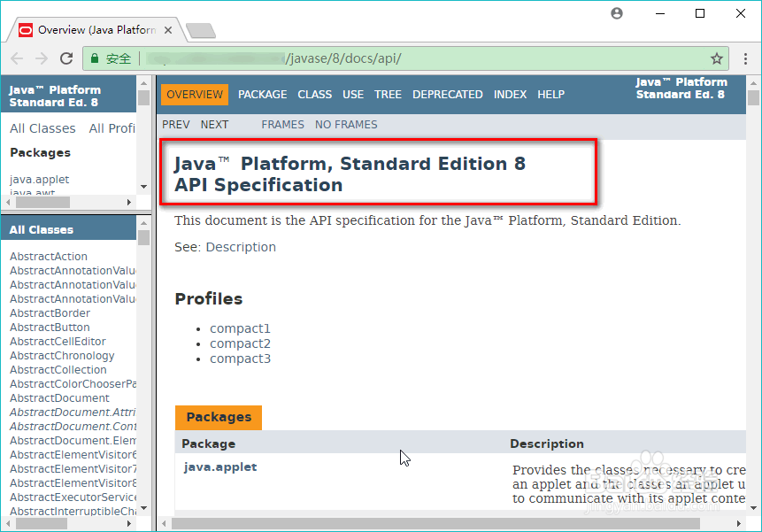Image resolution: width=762 pixels, height=532 pixels.
Task: Follow the Description link
Action: point(241,247)
